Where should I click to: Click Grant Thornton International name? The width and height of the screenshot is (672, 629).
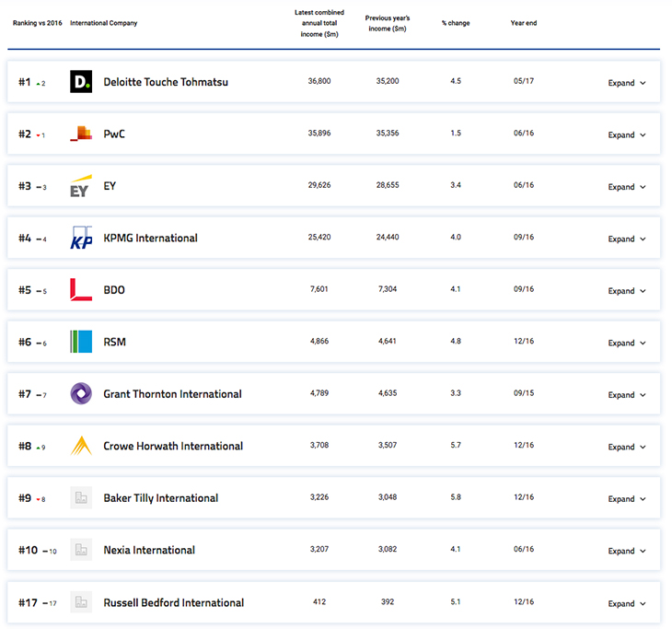pos(173,394)
